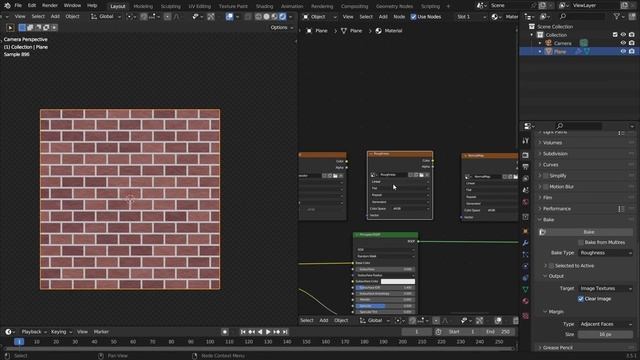This screenshot has height=360, width=640.
Task: Open the Slot 1 material slot dropdown
Action: (471, 17)
